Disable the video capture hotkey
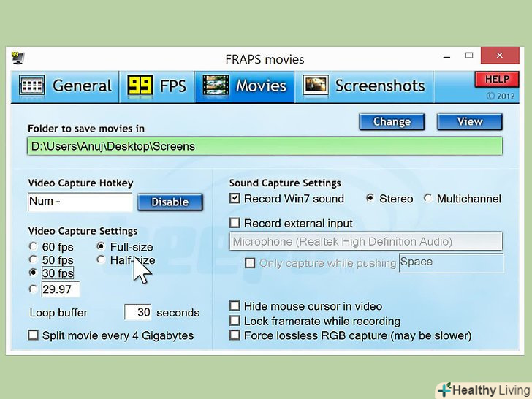The height and width of the screenshot is (399, 532). [170, 202]
